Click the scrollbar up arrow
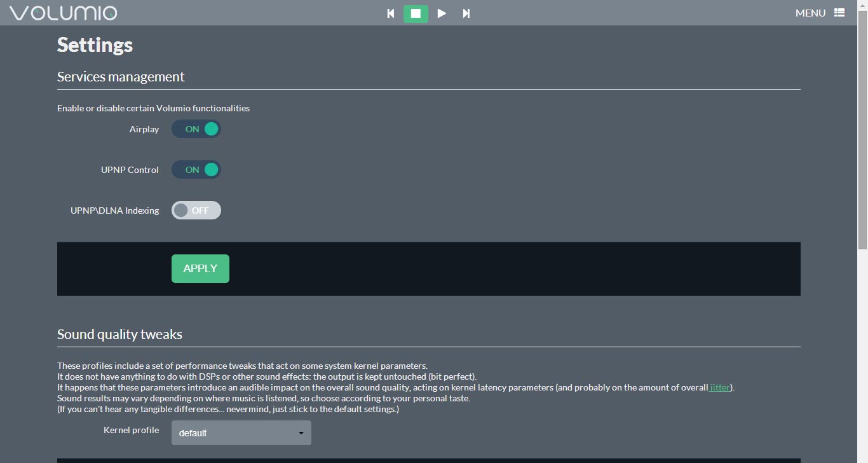868x463 pixels. tap(862, 5)
